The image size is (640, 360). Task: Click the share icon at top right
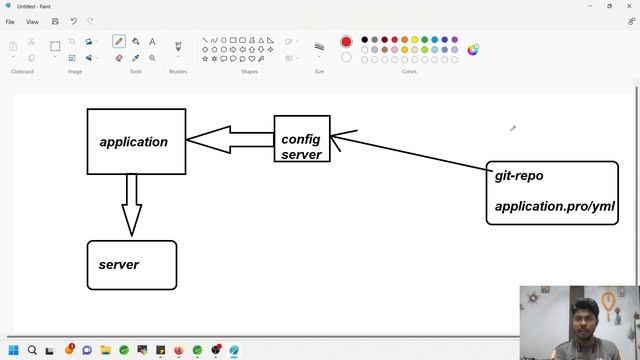[631, 22]
